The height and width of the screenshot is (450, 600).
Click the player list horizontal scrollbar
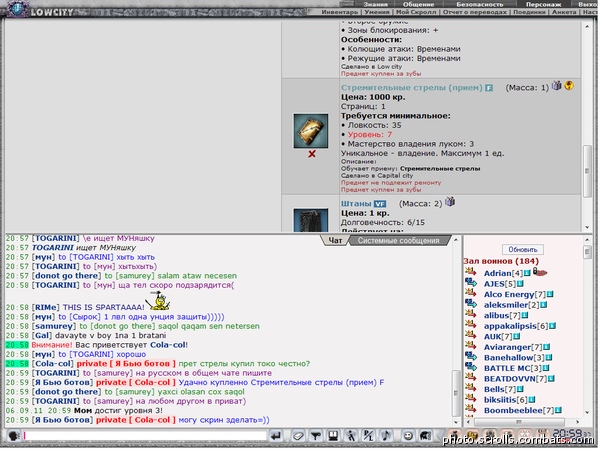pyautogui.click(x=519, y=422)
